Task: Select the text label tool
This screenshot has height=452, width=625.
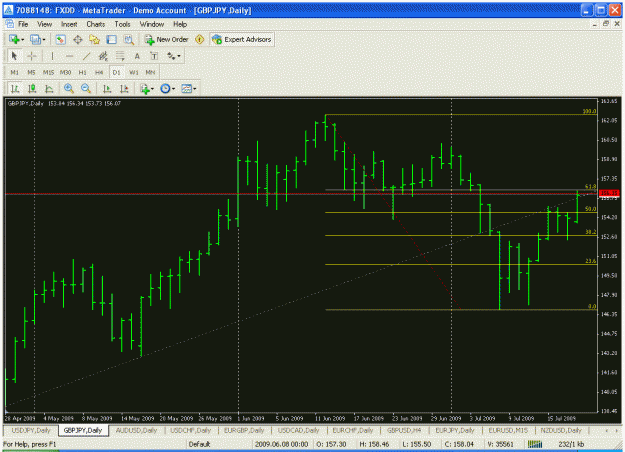Action: coord(154,56)
